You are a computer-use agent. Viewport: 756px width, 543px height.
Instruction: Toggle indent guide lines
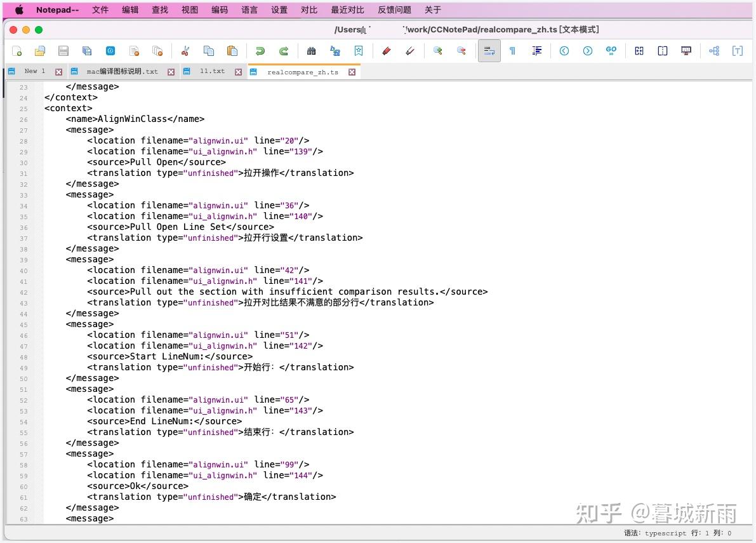click(x=536, y=51)
